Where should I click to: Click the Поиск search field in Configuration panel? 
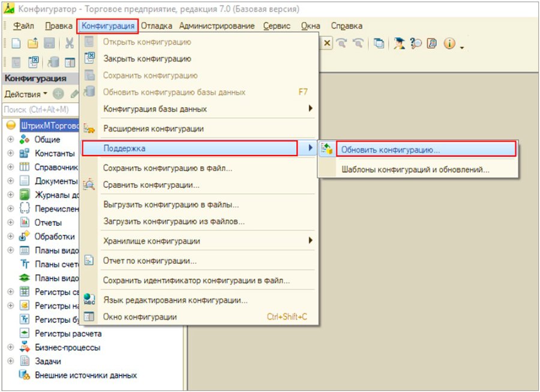[x=41, y=109]
